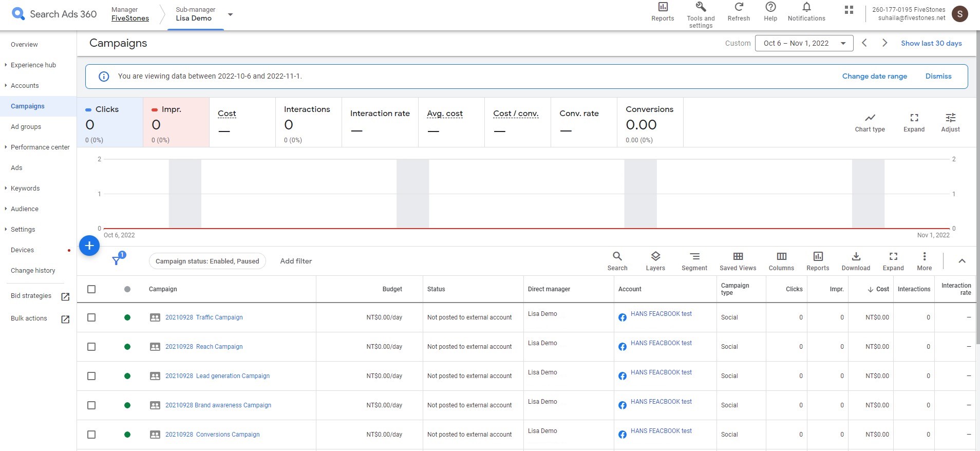Screen dimensions: 980x451
Task: Change the Chart type
Action: (x=870, y=122)
